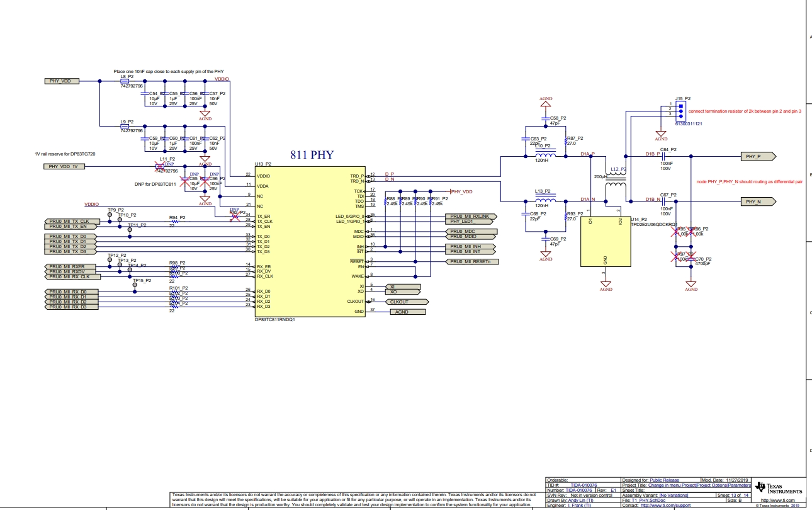
Task: Click the L9_P2 ferrite bead symbol
Action: pyautogui.click(x=125, y=126)
